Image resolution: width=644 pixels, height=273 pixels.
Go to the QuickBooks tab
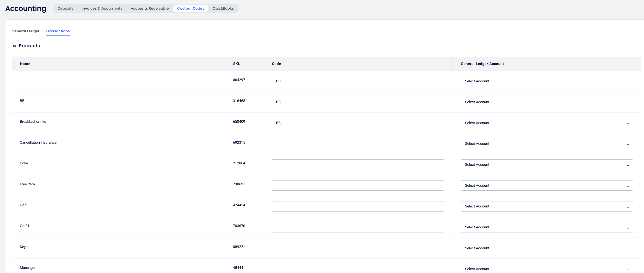223,9
